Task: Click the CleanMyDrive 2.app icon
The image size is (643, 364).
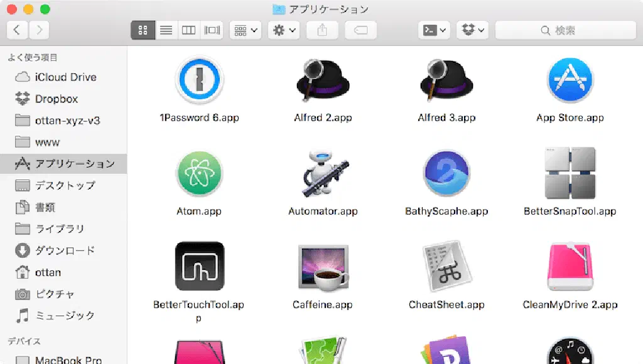Action: pos(570,267)
